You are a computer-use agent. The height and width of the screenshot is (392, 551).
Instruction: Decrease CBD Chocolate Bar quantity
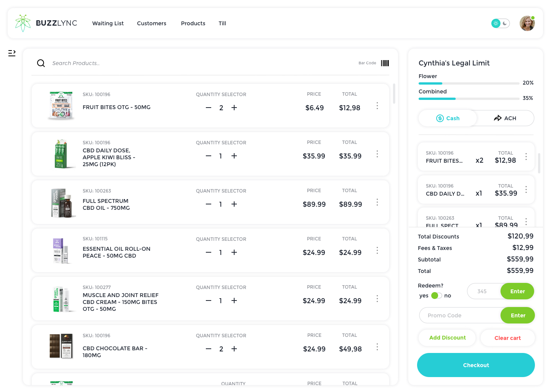point(209,349)
